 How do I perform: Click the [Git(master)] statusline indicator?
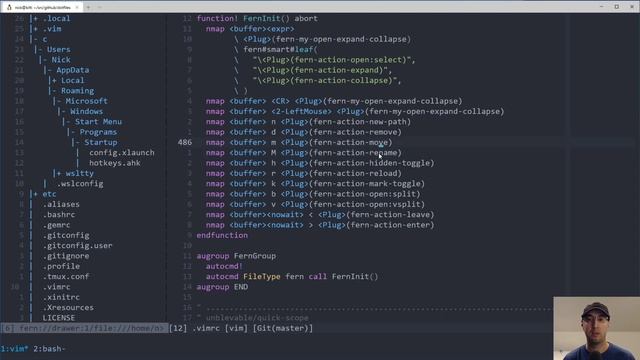pos(283,328)
